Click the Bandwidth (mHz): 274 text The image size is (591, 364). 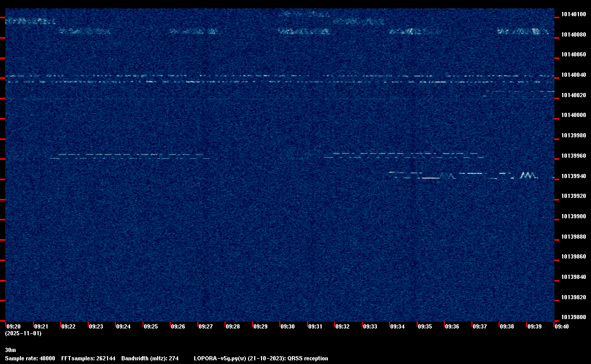pos(150,358)
